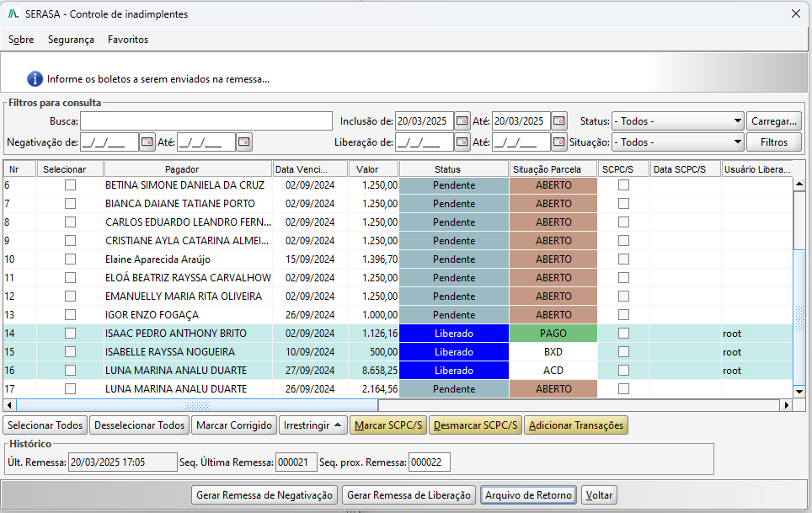Click payer name ELOÁ BEATRIZ RAYSSA CARVALHOW

(188, 278)
